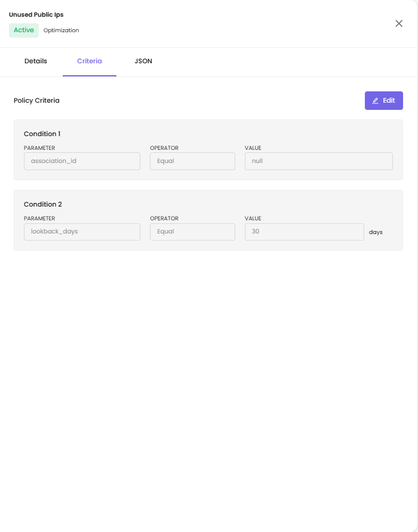Click the days unit label
418x532 pixels.
(376, 232)
